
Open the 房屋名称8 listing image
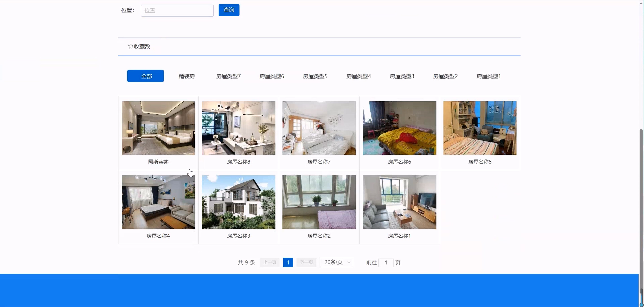(238, 128)
